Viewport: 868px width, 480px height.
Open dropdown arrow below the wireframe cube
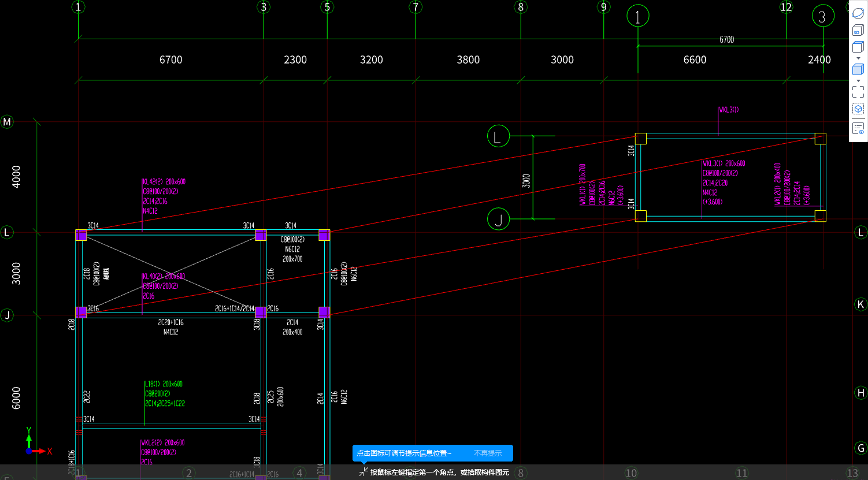pyautogui.click(x=858, y=58)
